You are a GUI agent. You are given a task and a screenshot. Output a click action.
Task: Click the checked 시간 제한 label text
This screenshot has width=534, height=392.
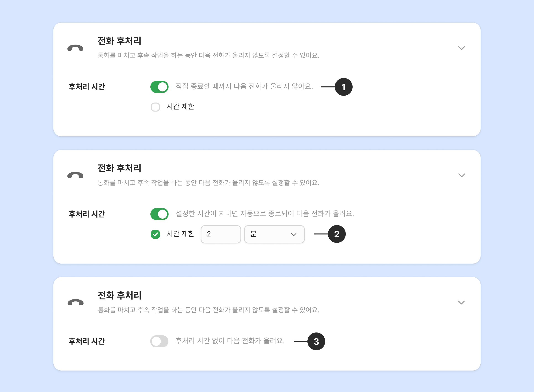[181, 234]
